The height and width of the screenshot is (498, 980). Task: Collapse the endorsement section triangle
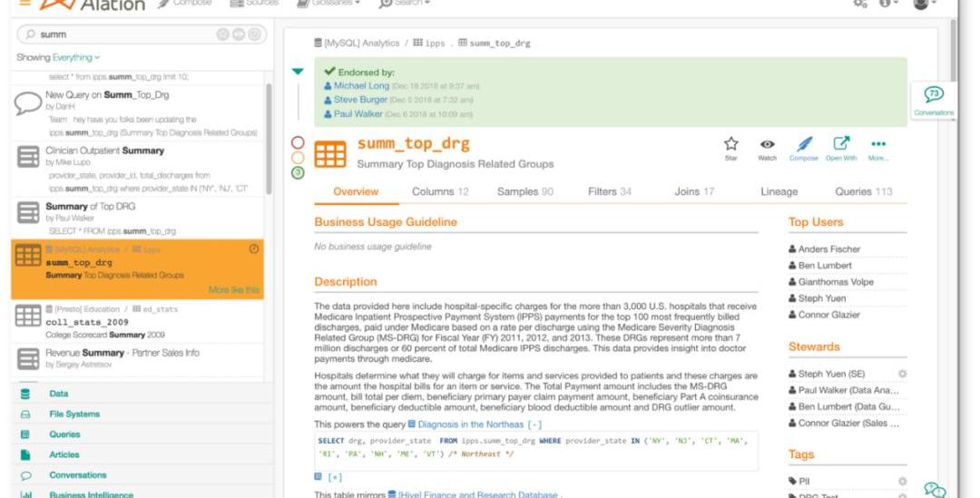tap(298, 72)
